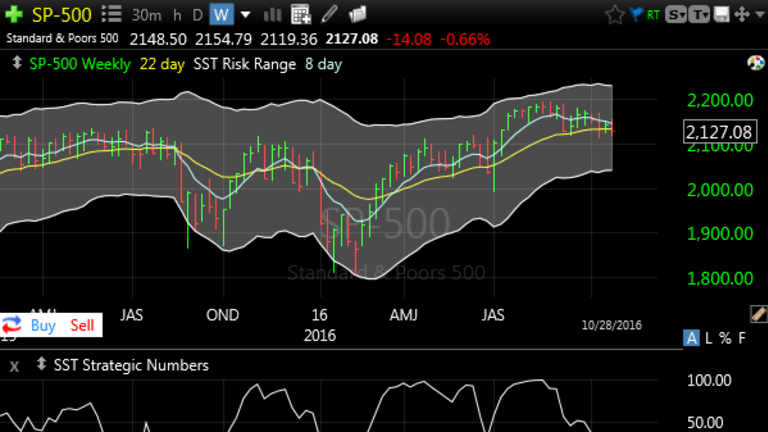The height and width of the screenshot is (432, 768).
Task: Click the AMJ label right of 2016
Action: (403, 315)
